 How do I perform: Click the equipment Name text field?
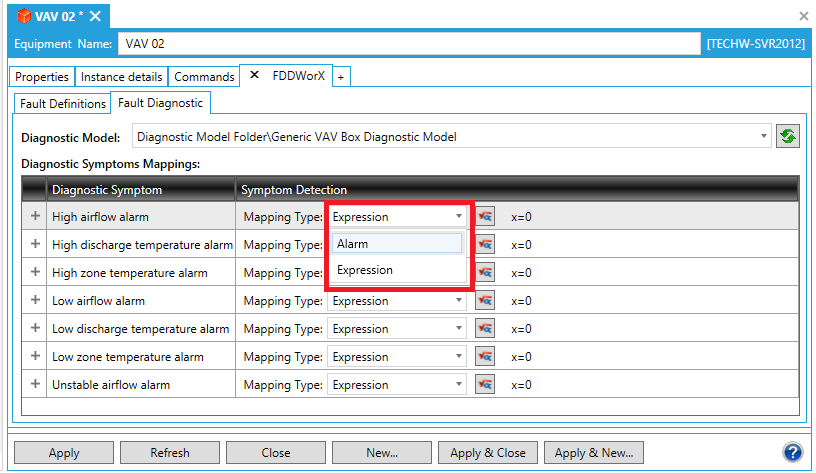tap(408, 44)
